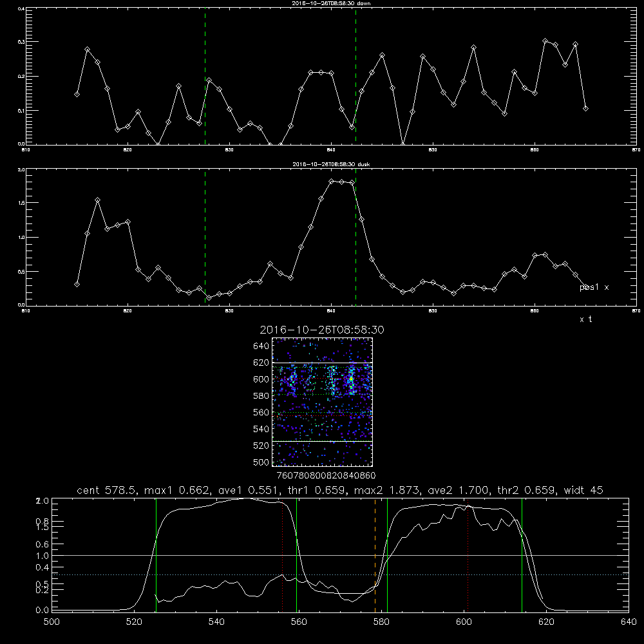Open the colored heatmap image
Image resolution: width=644 pixels, height=644 pixels.
pos(322,402)
